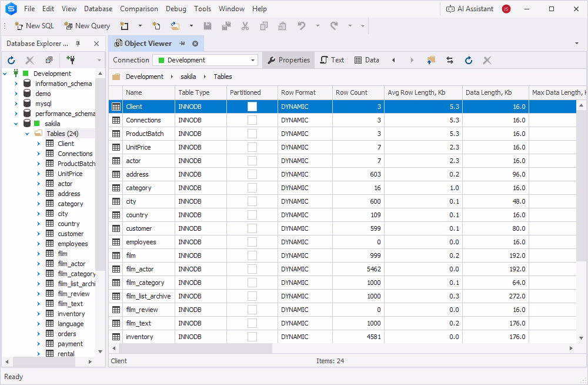Toggle Partitioned checkbox for customer row
The height and width of the screenshot is (385, 588).
(x=252, y=228)
